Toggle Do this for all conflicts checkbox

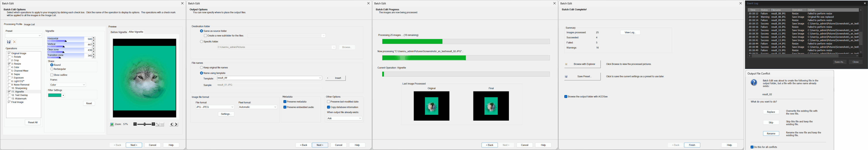coord(752,147)
